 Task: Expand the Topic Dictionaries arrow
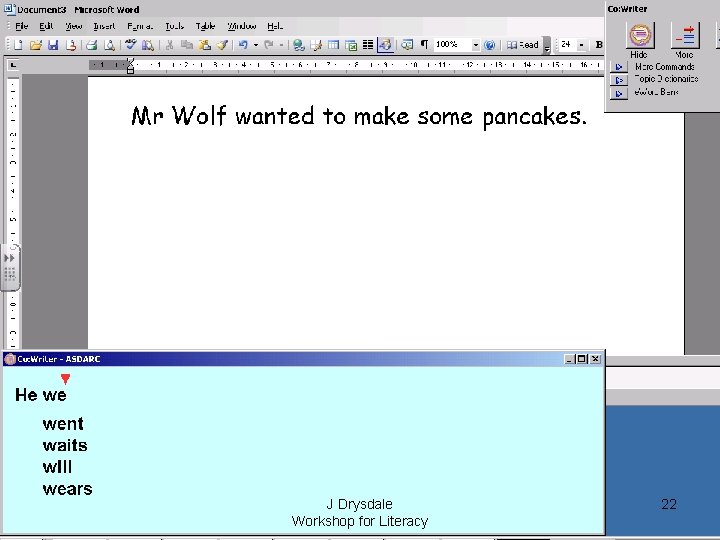(619, 80)
